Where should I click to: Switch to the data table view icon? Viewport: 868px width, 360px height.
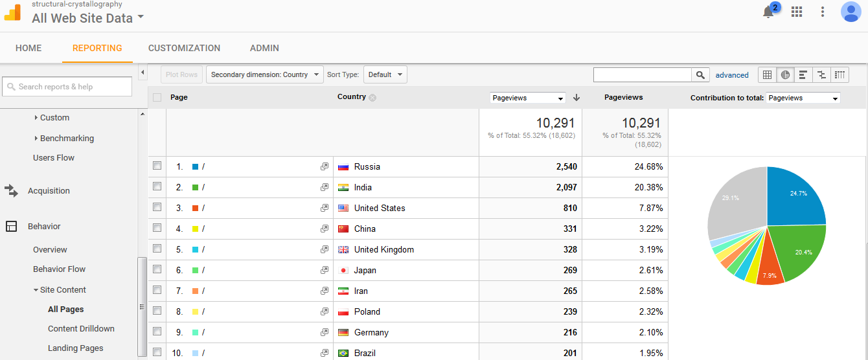click(767, 75)
